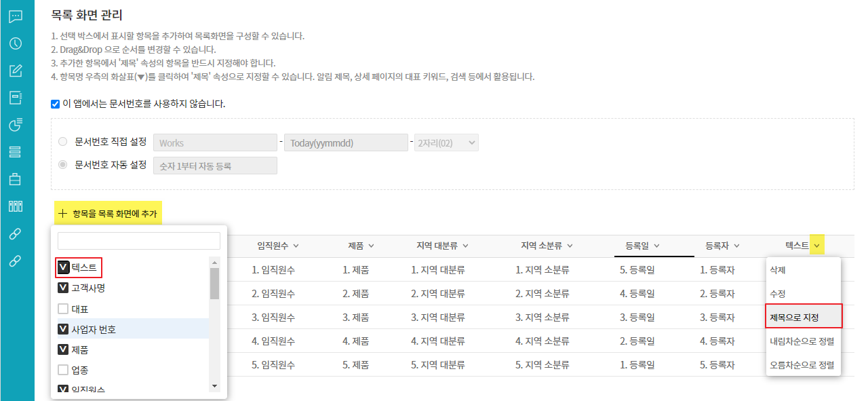The width and height of the screenshot is (868, 401).
Task: Click the document note sidebar icon
Action: [x=16, y=98]
